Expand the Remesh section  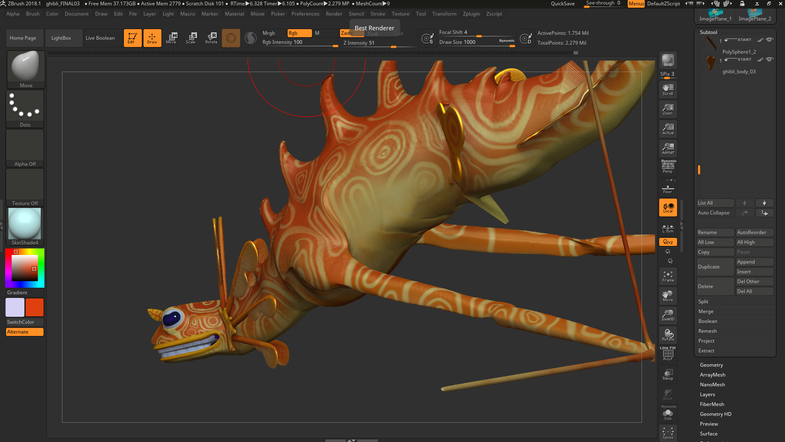[x=707, y=331]
